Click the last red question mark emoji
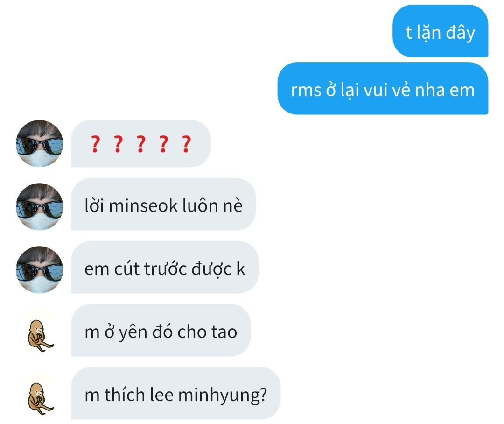Screen dimensions: 504x424 tap(186, 144)
